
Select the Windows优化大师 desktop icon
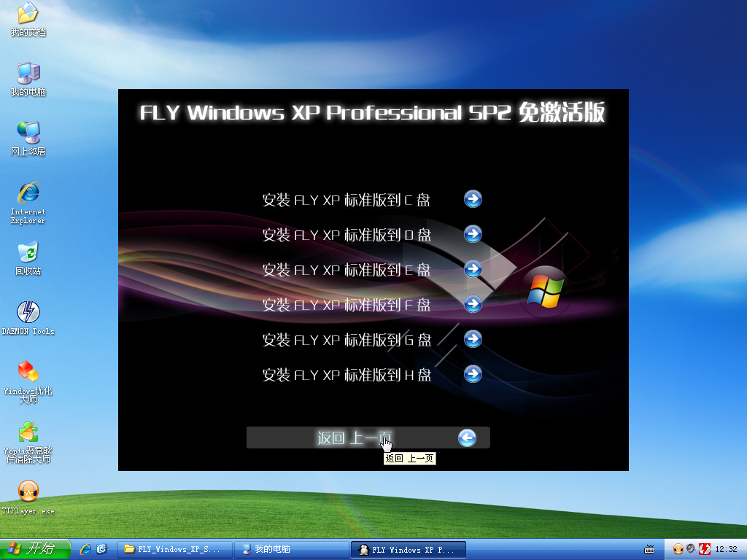click(28, 382)
